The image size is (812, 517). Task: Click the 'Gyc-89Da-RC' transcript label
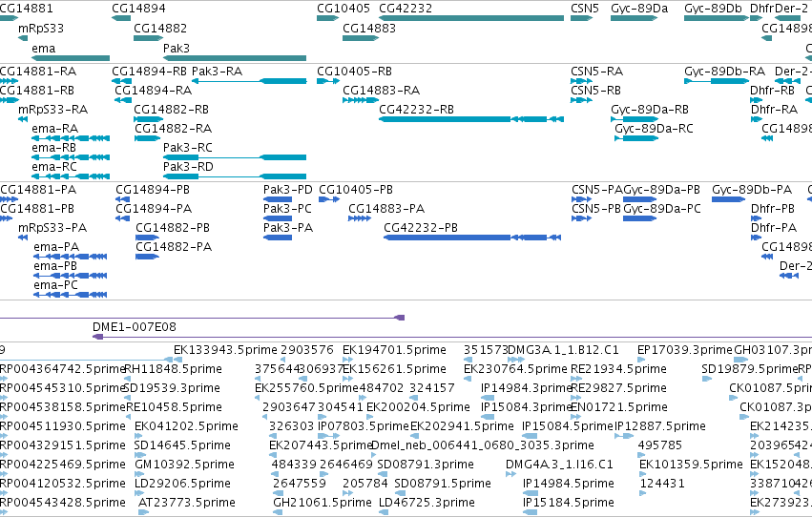pos(654,129)
